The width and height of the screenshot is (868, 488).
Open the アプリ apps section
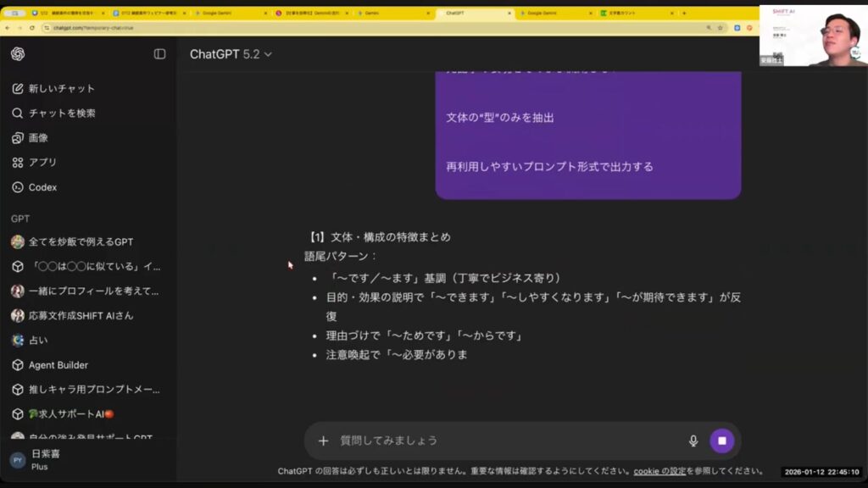pyautogui.click(x=42, y=162)
